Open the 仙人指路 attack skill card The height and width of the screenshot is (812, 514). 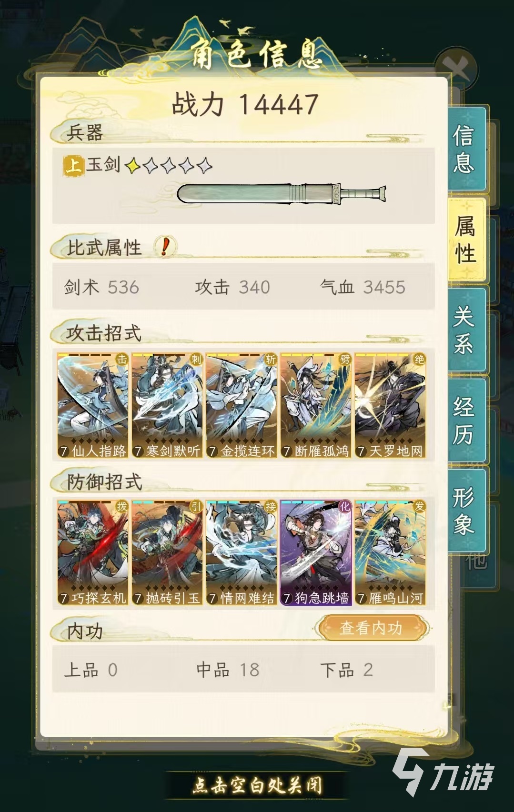[x=92, y=405]
